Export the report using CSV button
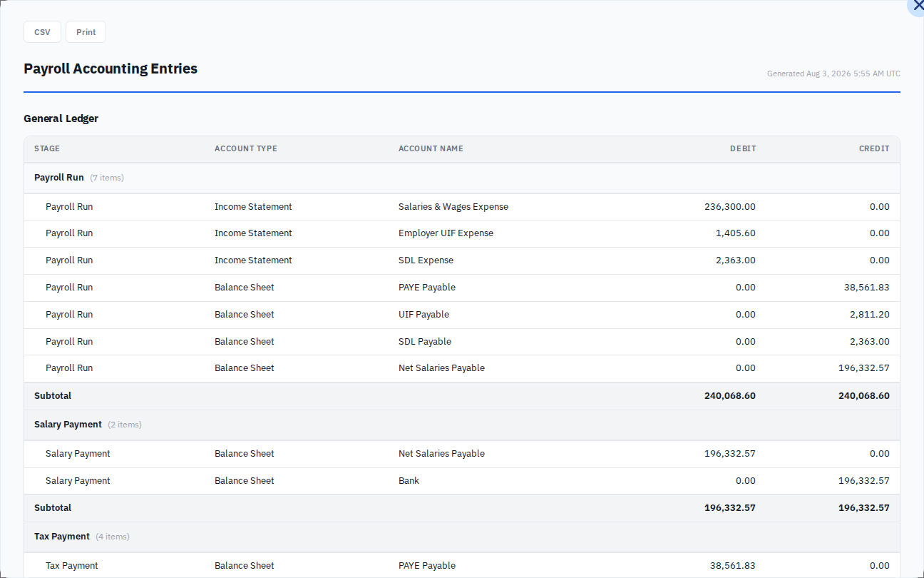 42,32
